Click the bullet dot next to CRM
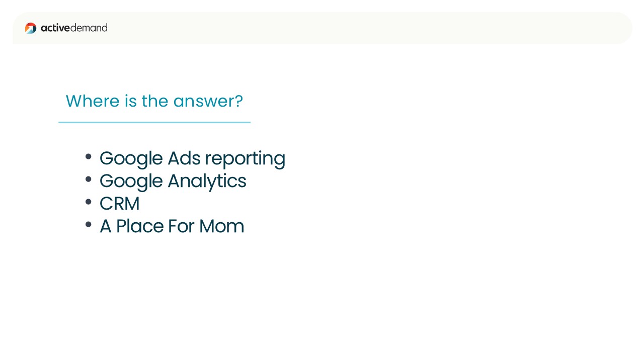The width and height of the screenshot is (644, 362). [89, 202]
